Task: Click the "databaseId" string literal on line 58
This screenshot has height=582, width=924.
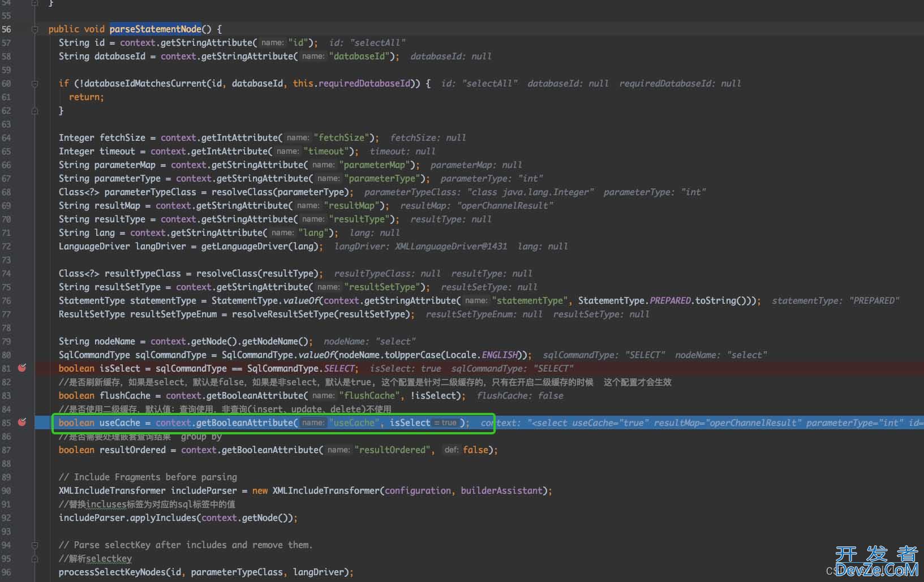Action: pyautogui.click(x=359, y=56)
